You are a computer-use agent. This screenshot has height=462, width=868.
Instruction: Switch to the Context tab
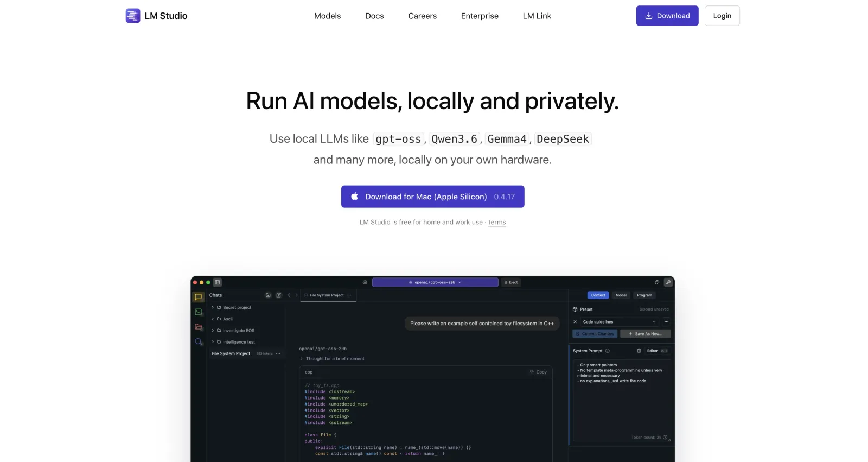[598, 295]
